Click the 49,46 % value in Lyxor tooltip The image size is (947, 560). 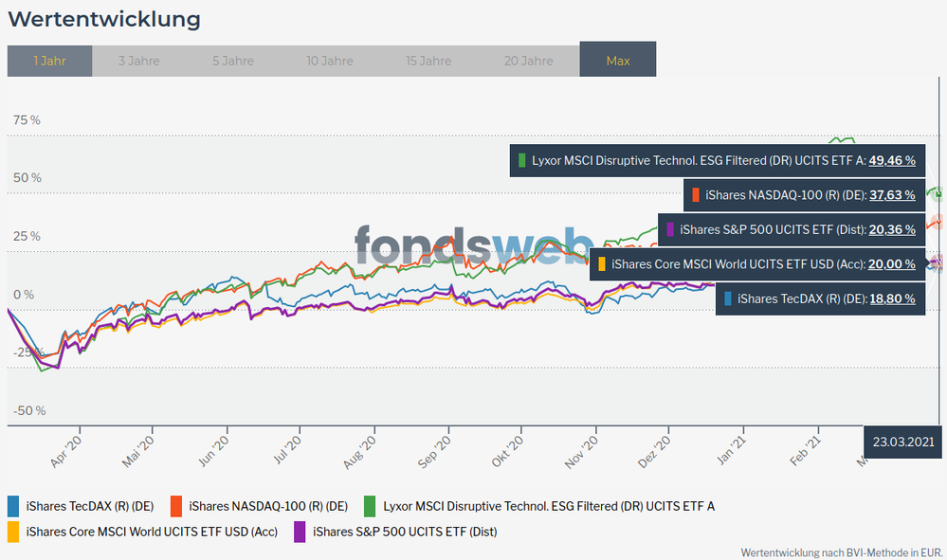891,160
